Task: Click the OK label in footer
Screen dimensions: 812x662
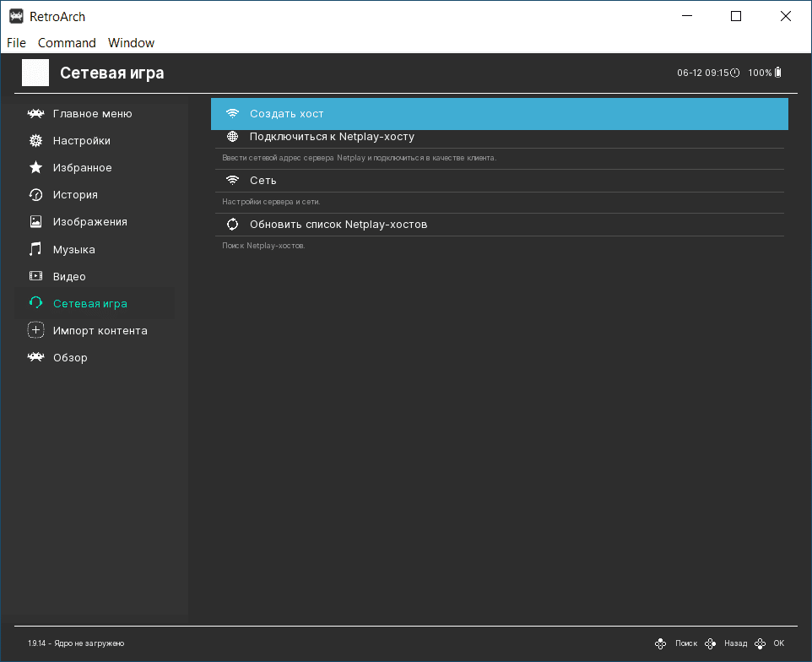Action: point(779,643)
